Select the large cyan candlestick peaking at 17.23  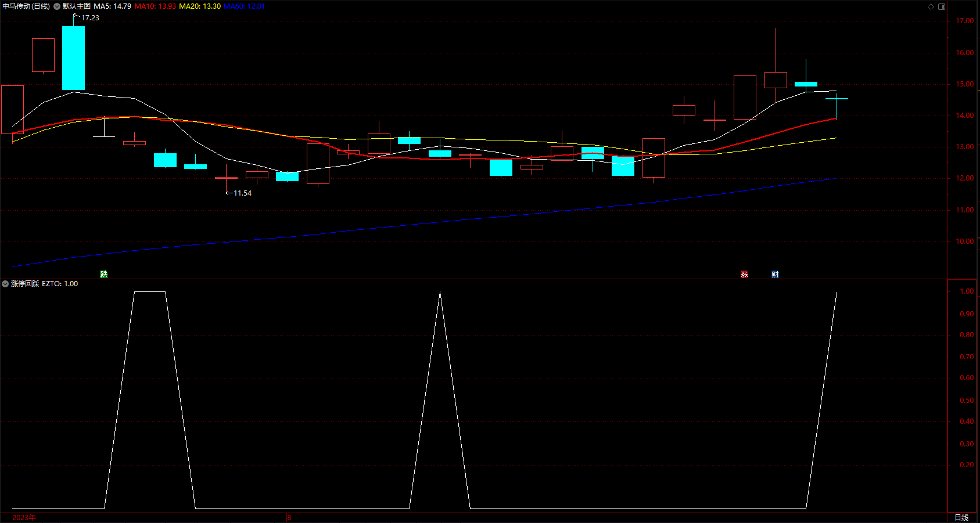click(73, 58)
